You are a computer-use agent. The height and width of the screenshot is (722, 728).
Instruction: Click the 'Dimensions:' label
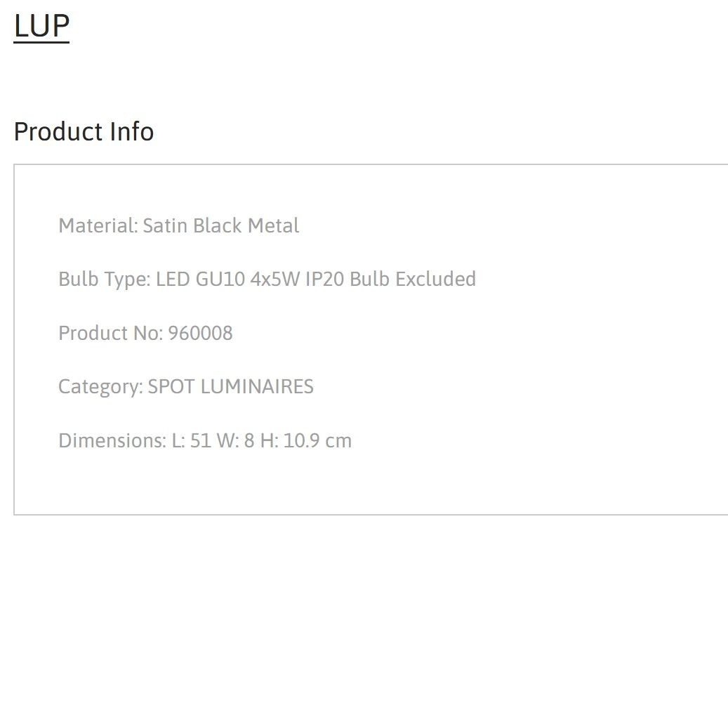(x=112, y=440)
